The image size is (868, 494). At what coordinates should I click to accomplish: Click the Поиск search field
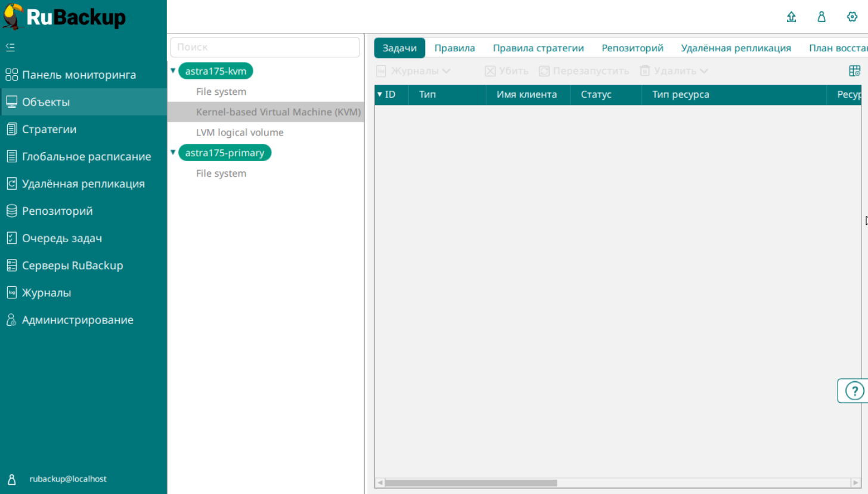[265, 47]
